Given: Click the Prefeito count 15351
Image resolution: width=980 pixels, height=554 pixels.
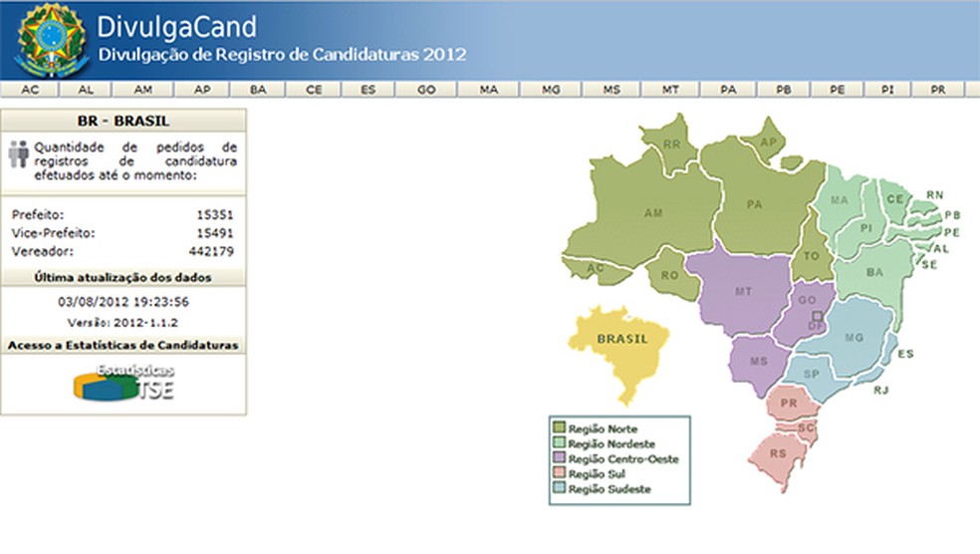Looking at the screenshot, I should 214,215.
